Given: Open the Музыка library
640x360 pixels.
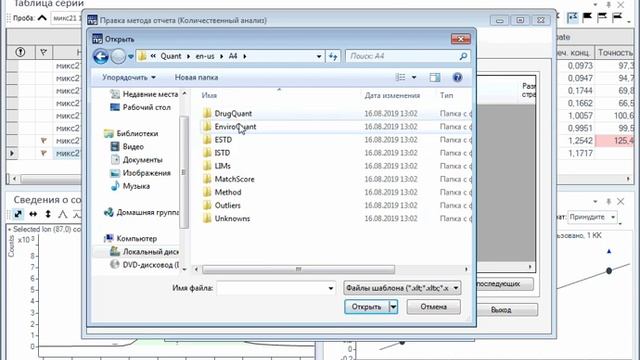Looking at the screenshot, I should [x=131, y=186].
